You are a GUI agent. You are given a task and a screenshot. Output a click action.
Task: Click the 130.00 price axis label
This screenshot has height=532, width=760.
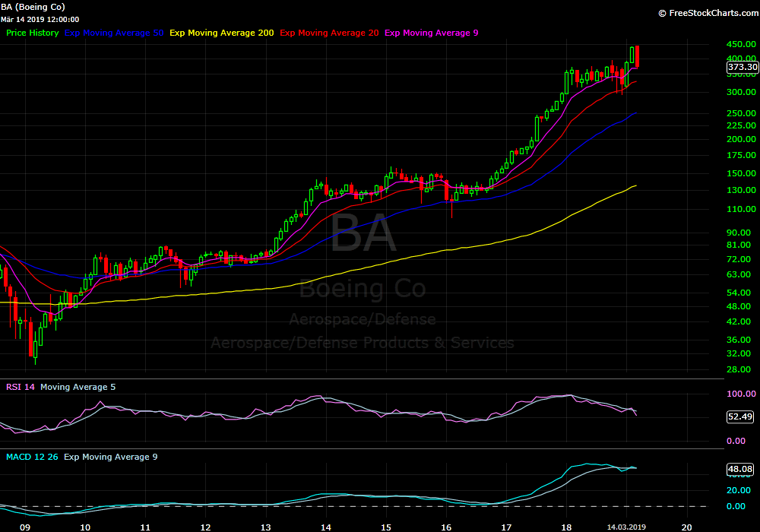coord(741,191)
